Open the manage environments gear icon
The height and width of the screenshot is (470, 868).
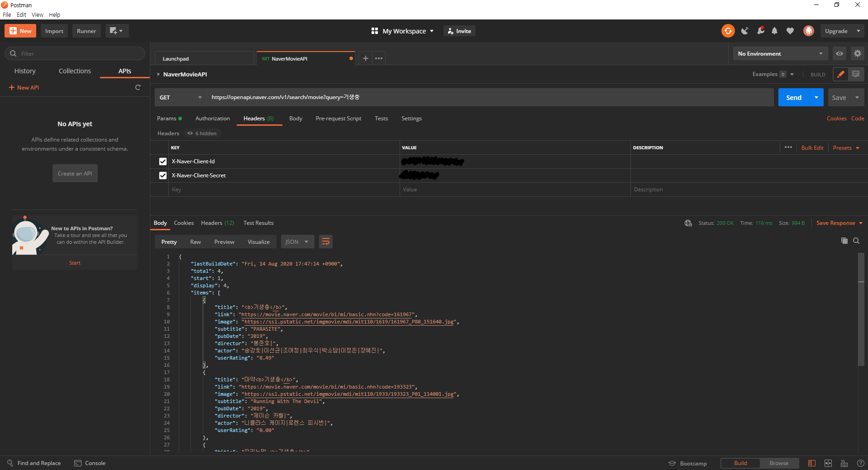[858, 53]
